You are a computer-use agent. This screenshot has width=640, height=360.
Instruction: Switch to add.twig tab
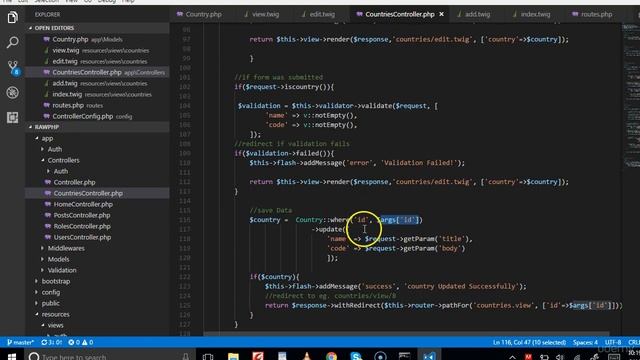(x=473, y=14)
